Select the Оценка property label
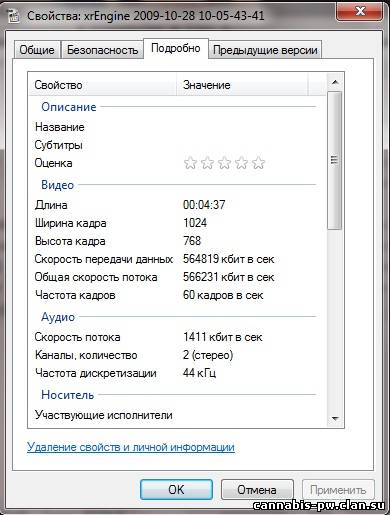The height and width of the screenshot is (515, 390). tap(53, 163)
